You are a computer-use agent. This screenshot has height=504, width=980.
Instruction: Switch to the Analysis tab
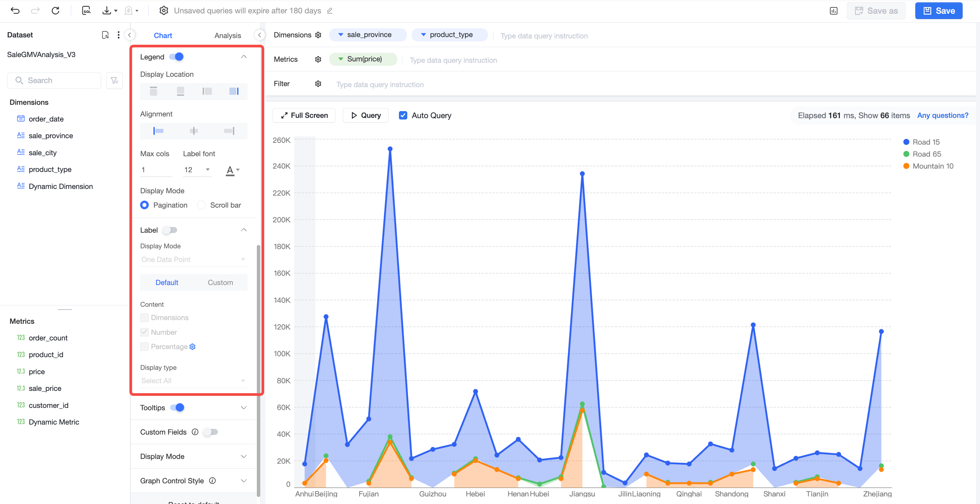tap(227, 35)
